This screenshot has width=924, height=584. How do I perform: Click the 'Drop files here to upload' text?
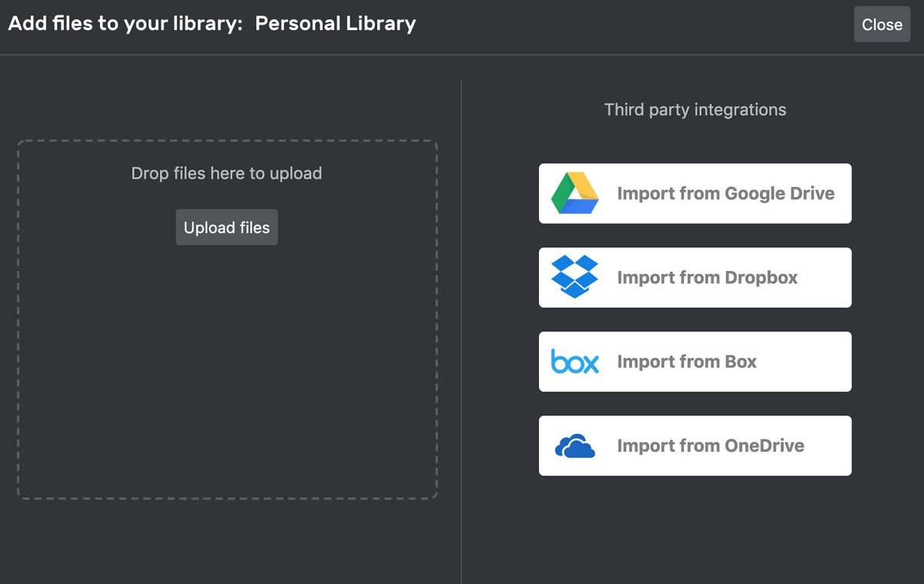(226, 173)
